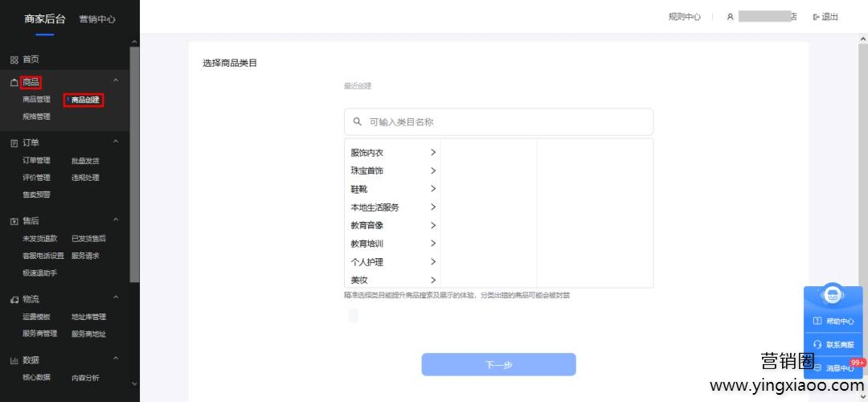Screen dimensions: 868x402
Task: Collapse the 商品 sidebar section
Action: (116, 81)
